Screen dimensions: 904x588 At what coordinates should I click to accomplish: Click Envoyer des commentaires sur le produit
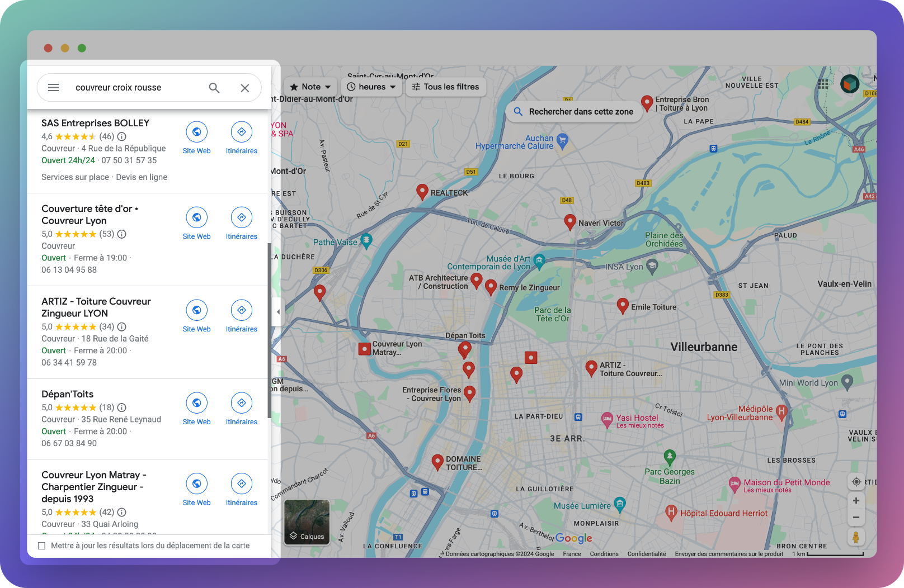pyautogui.click(x=729, y=554)
